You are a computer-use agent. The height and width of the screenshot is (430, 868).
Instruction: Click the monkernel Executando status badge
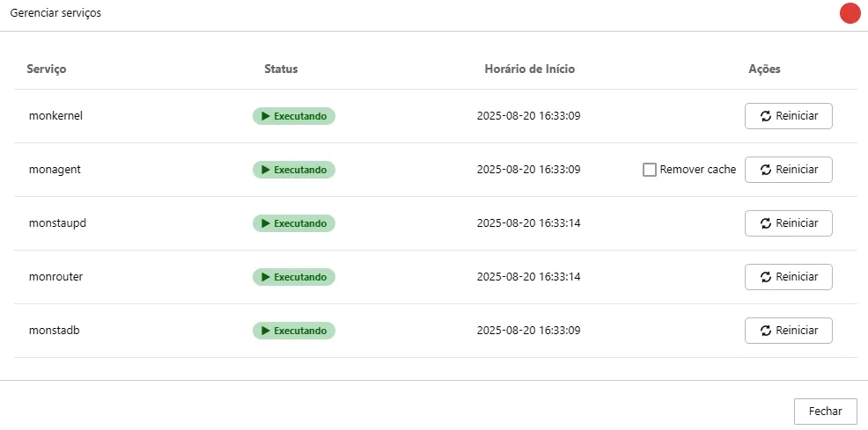coord(294,116)
